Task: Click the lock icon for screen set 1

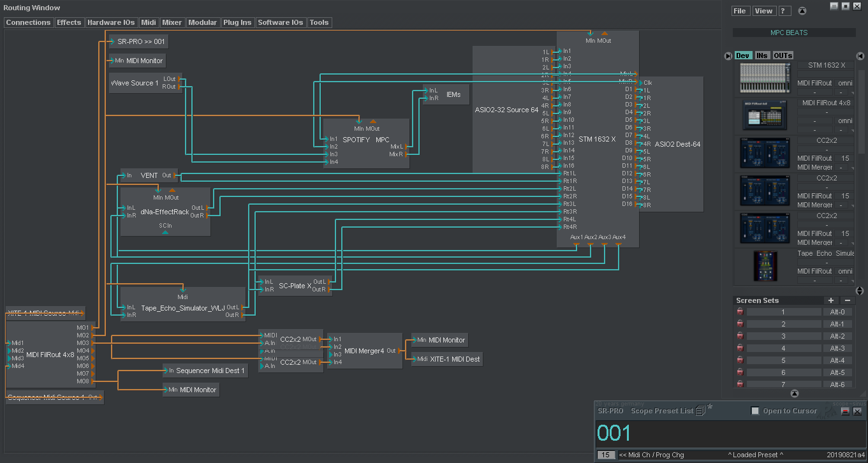Action: [x=740, y=312]
